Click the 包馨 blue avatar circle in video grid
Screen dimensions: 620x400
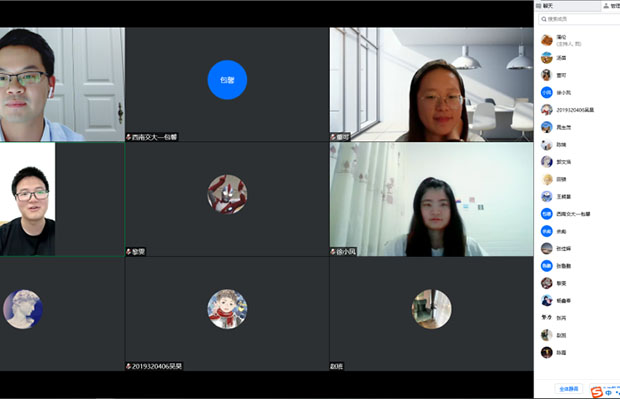227,80
